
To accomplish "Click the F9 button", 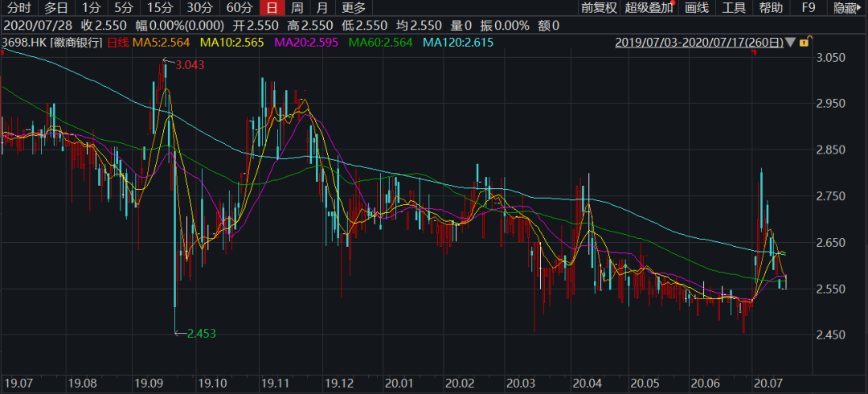I will point(809,8).
